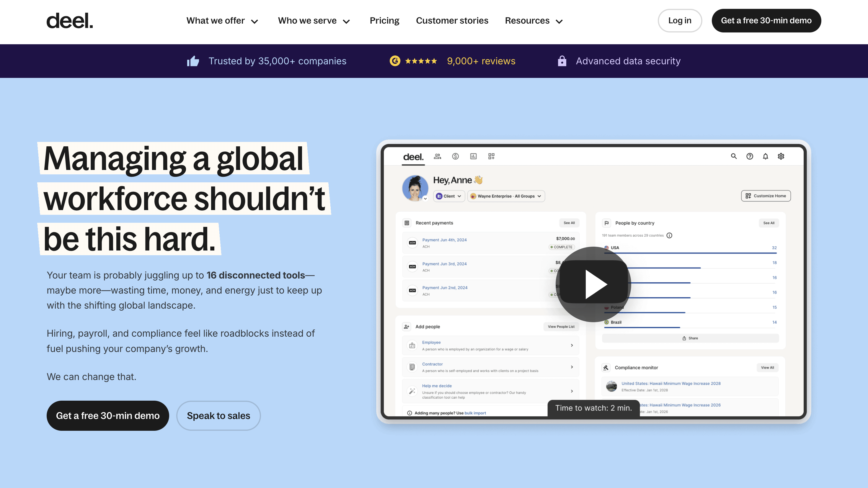This screenshot has height=488, width=868.
Task: Click the deel logo in the header
Action: pyautogui.click(x=69, y=21)
